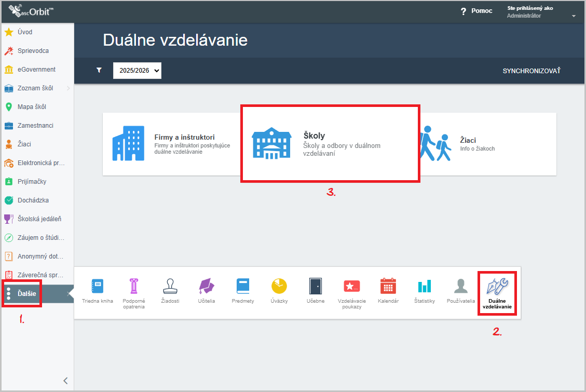
Task: Select the Učitelia graduation cap icon
Action: (x=207, y=287)
